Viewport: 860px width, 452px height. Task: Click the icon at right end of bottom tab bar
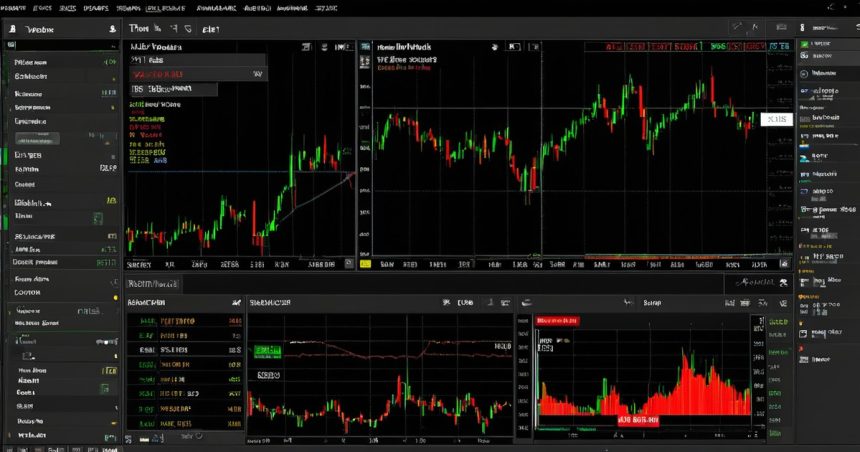pos(783,283)
